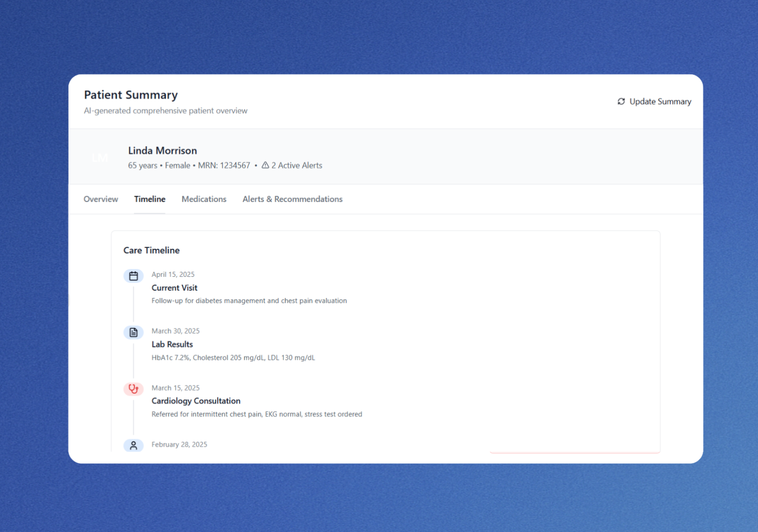Select the Timeline tab

(150, 199)
